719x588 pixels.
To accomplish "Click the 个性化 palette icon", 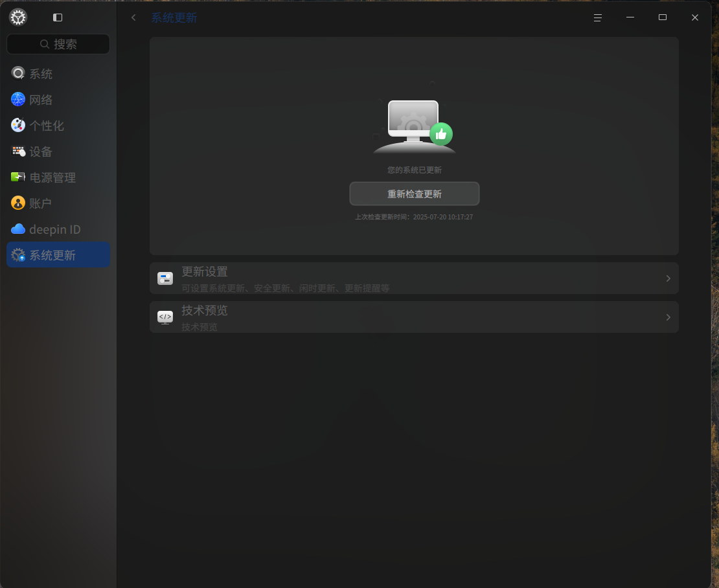I will tap(18, 125).
